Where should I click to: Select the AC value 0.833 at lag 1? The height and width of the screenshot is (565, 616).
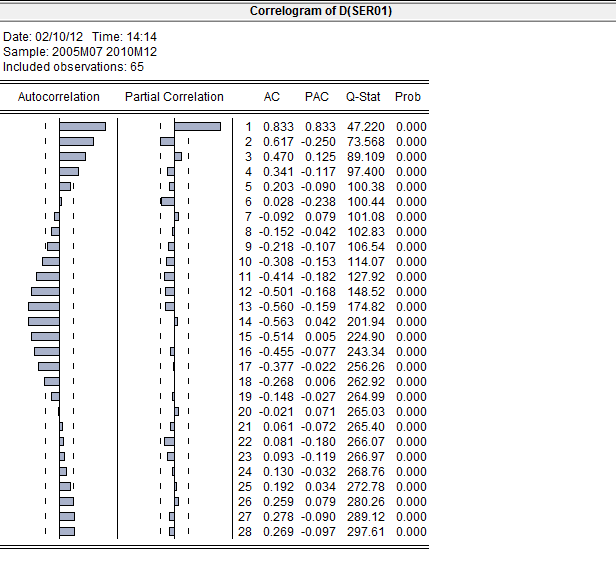tap(278, 127)
